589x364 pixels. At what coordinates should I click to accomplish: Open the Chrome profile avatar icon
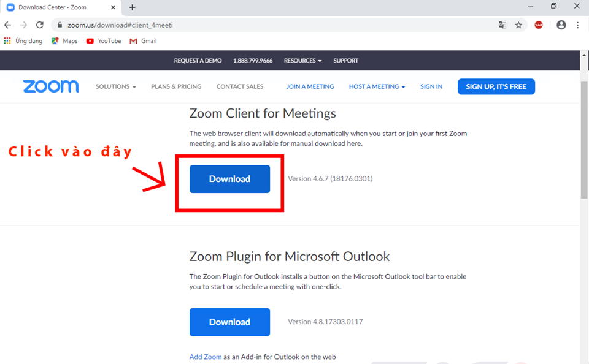point(561,25)
